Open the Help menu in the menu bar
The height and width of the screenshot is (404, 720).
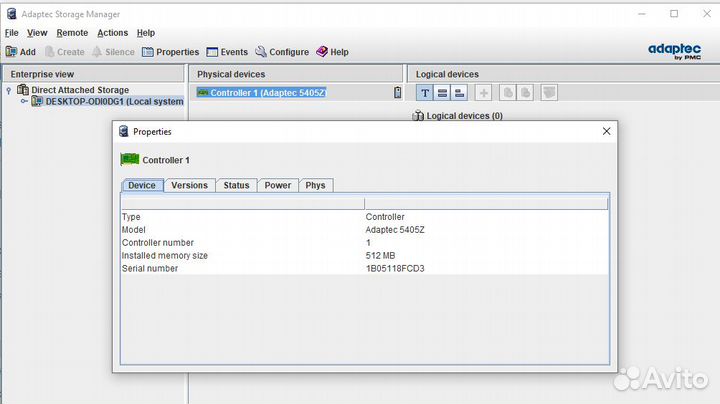point(146,33)
